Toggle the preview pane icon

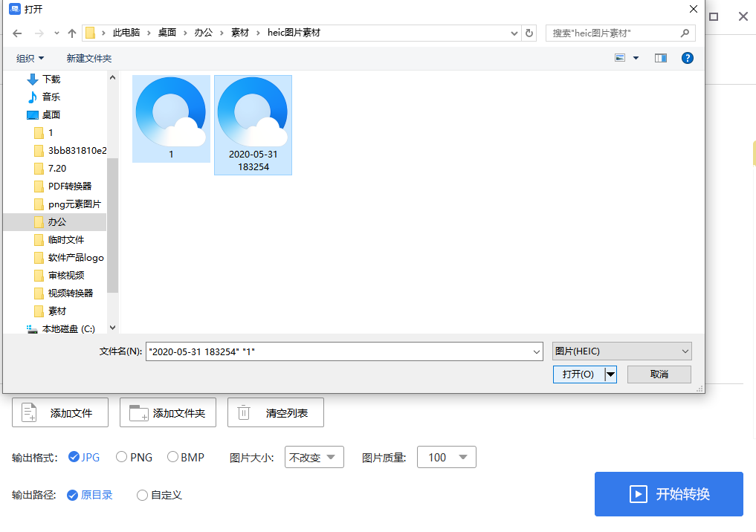(x=661, y=58)
